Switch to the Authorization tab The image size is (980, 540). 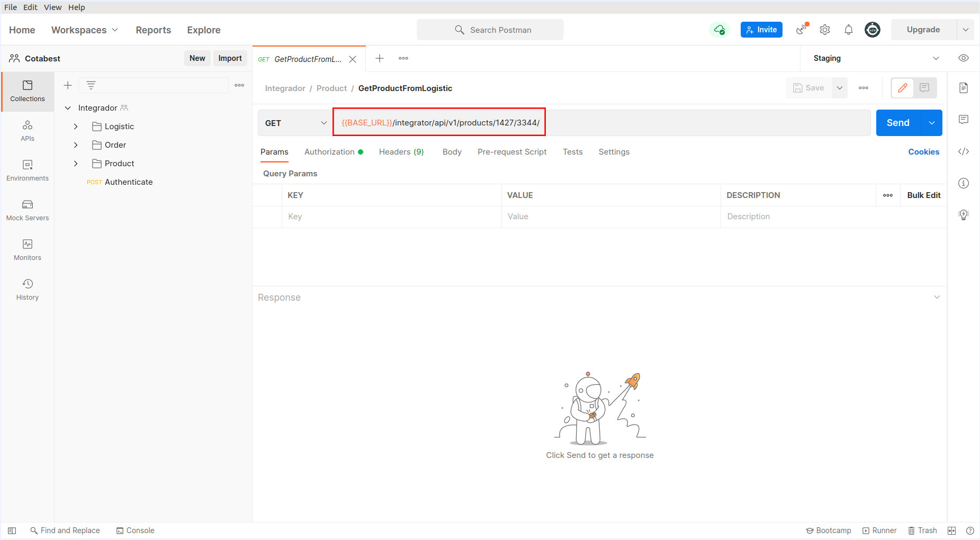[x=334, y=152]
